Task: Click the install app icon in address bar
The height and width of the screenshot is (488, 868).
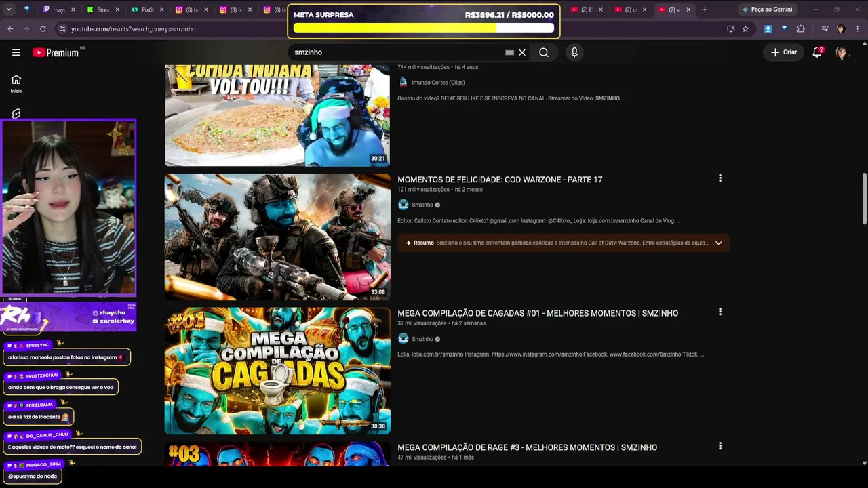Action: 730,29
